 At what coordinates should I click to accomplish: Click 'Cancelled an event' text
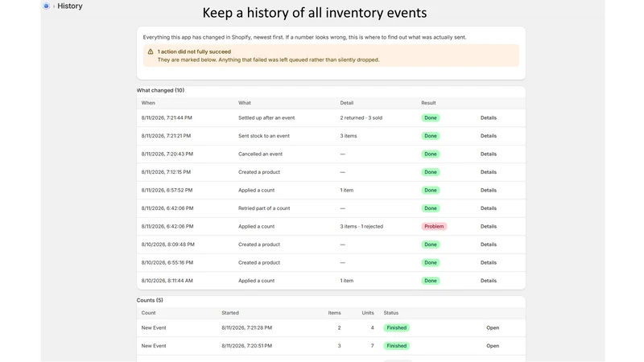coord(260,154)
